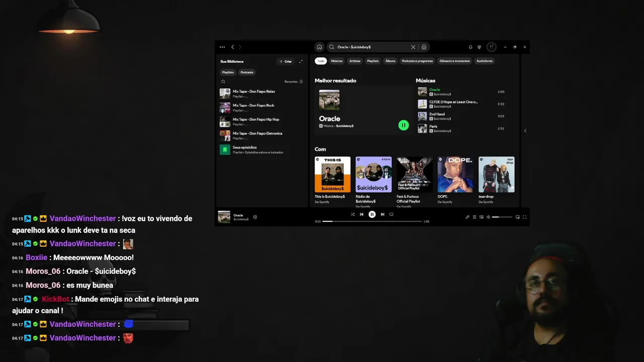Screen dimensions: 644x362
Task: Open the Músicas section heading
Action: tap(426, 80)
